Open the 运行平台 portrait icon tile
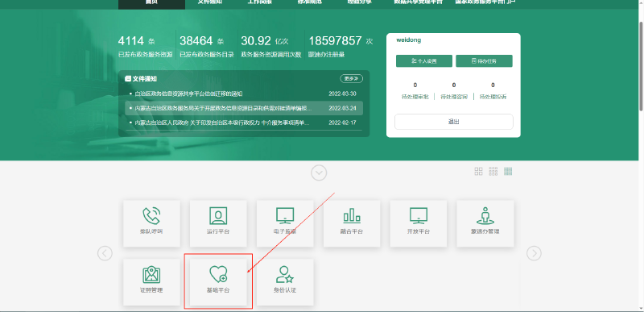Image resolution: width=644 pixels, height=312 pixels. pos(218,223)
